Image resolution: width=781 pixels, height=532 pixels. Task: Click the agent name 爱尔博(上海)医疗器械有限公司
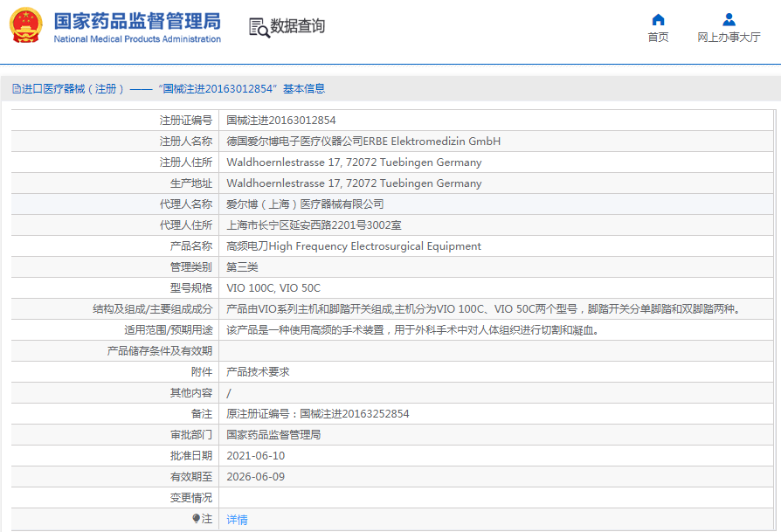tap(305, 204)
